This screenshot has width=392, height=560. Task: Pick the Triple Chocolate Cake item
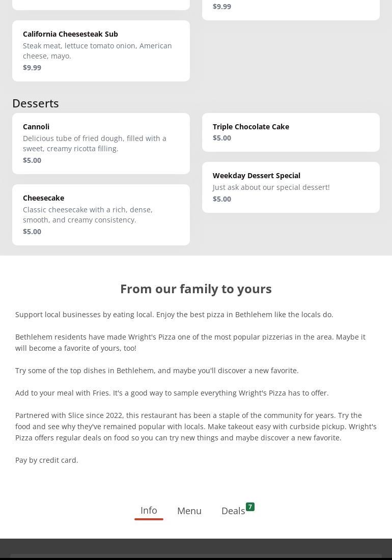click(291, 132)
